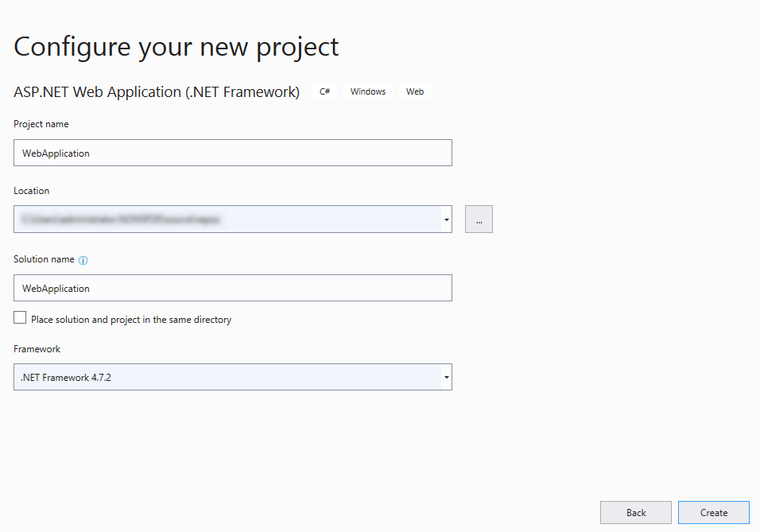Click the info icon beside Solution name
760x532 pixels.
(84, 259)
